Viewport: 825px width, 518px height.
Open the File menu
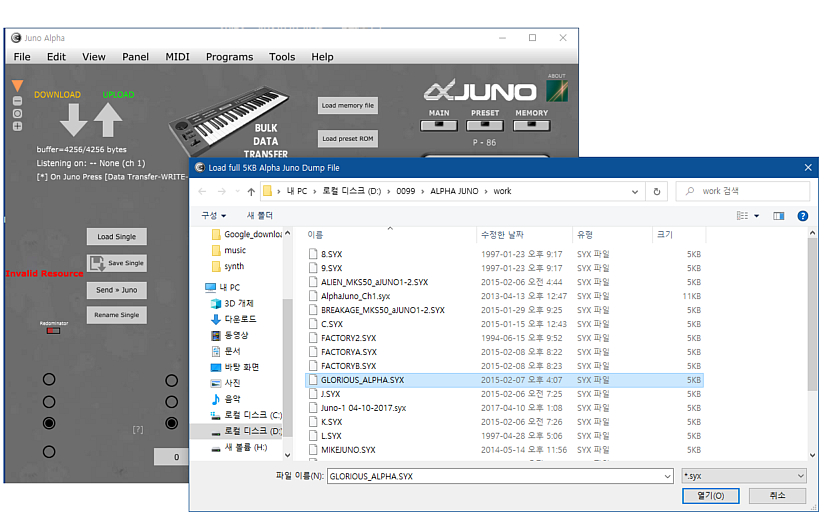pos(22,57)
